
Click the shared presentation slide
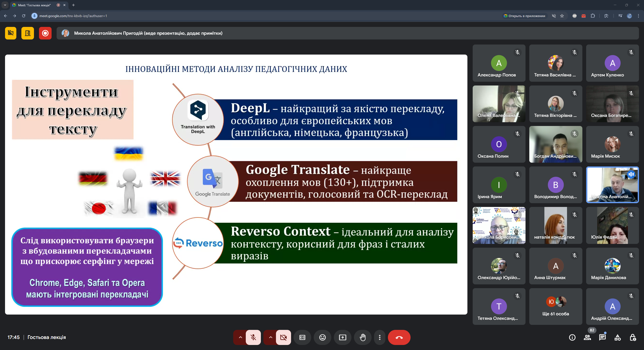pos(236,185)
